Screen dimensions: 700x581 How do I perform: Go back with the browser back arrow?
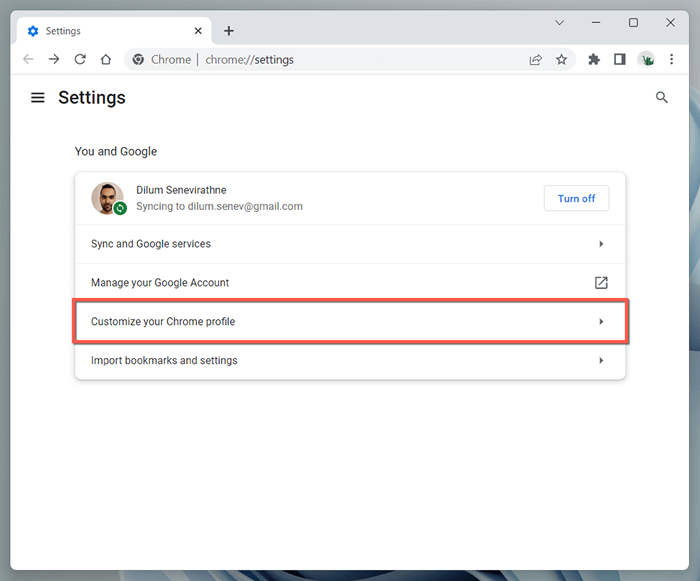(28, 59)
